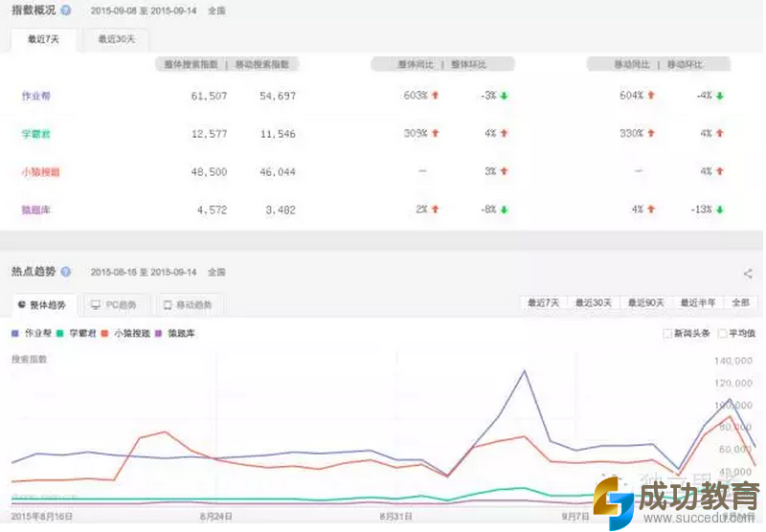Click the share icon in 热点趋势 header
766x532 pixels.
(748, 274)
